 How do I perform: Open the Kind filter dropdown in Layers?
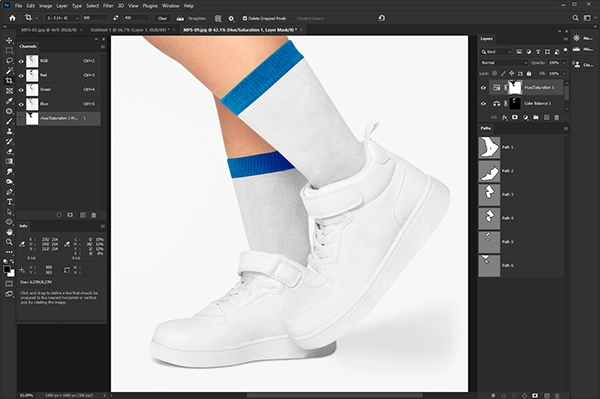click(x=496, y=52)
